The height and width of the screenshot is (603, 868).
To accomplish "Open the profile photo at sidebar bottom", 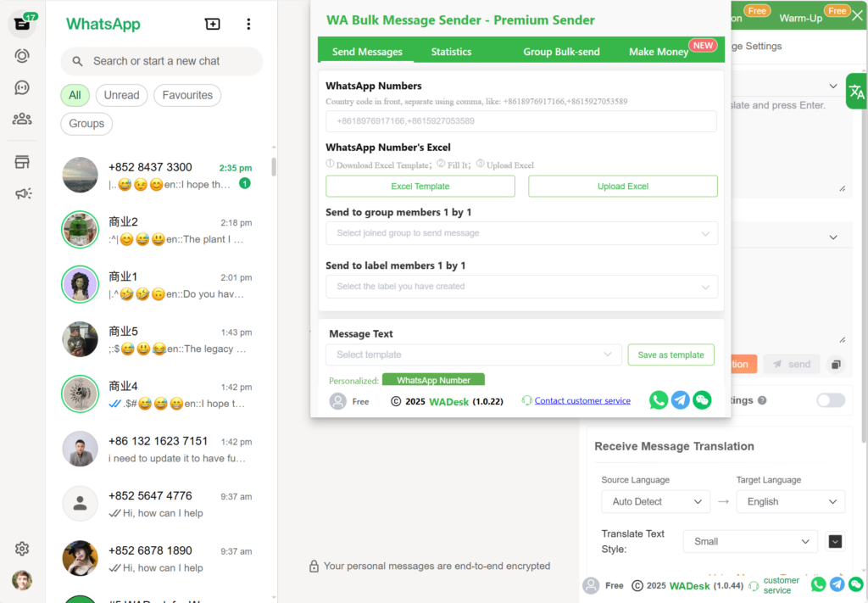I will pos(22,580).
